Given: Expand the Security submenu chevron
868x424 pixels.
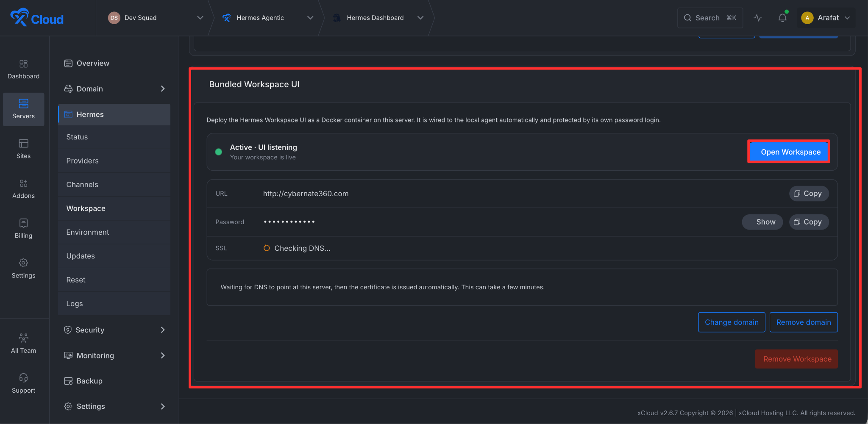Looking at the screenshot, I should [x=163, y=330].
